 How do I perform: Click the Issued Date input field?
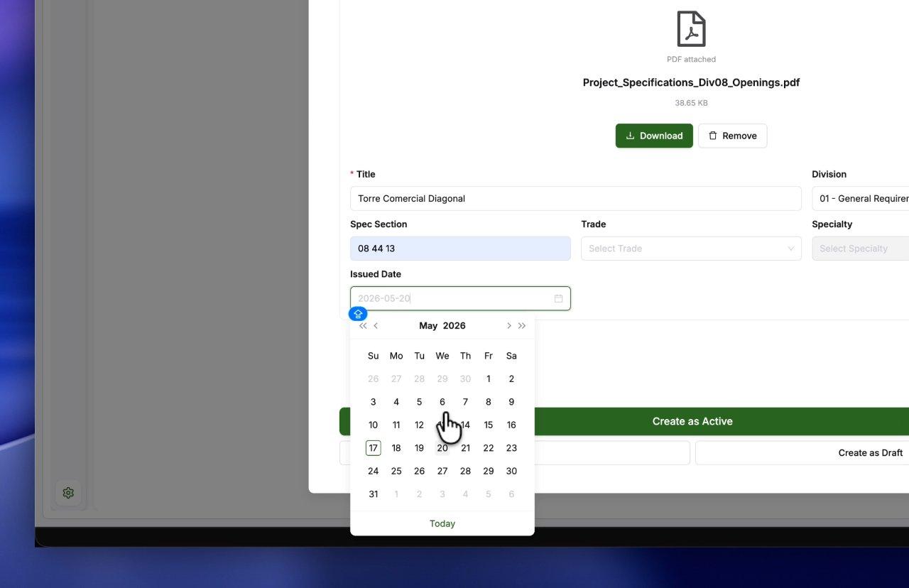tap(460, 298)
